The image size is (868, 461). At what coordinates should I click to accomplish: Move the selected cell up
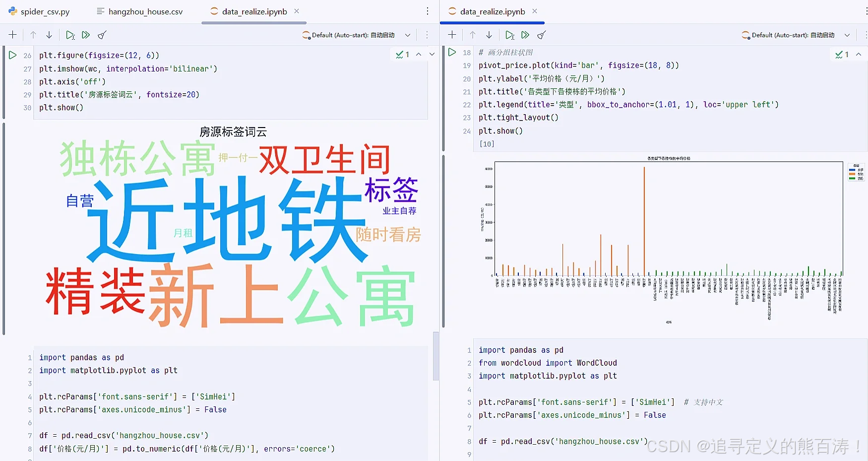(33, 35)
